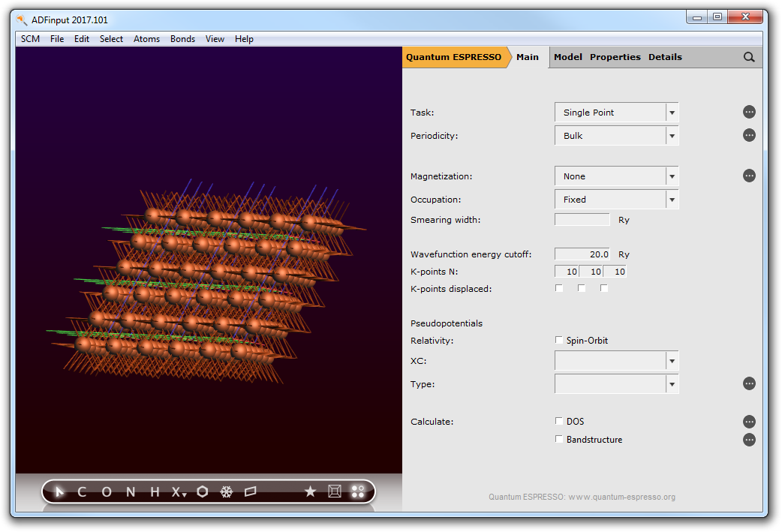The image size is (782, 532).
Task: Click the star pre-optimize icon
Action: pos(310,492)
